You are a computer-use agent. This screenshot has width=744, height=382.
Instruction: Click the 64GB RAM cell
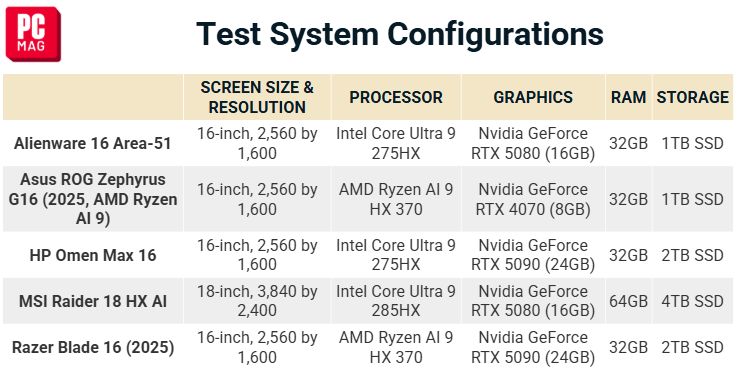(628, 301)
